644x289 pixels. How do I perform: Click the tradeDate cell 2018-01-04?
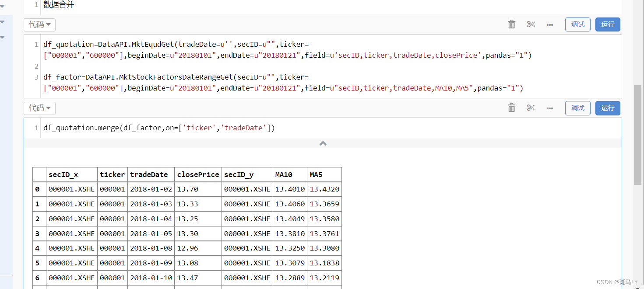pyautogui.click(x=151, y=219)
